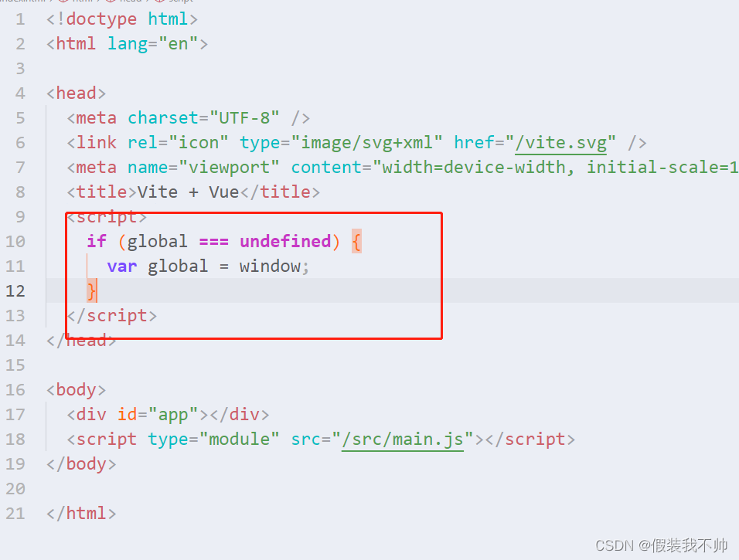Click line number 12 in gutter
Viewport: 739px width, 560px height.
tap(15, 291)
